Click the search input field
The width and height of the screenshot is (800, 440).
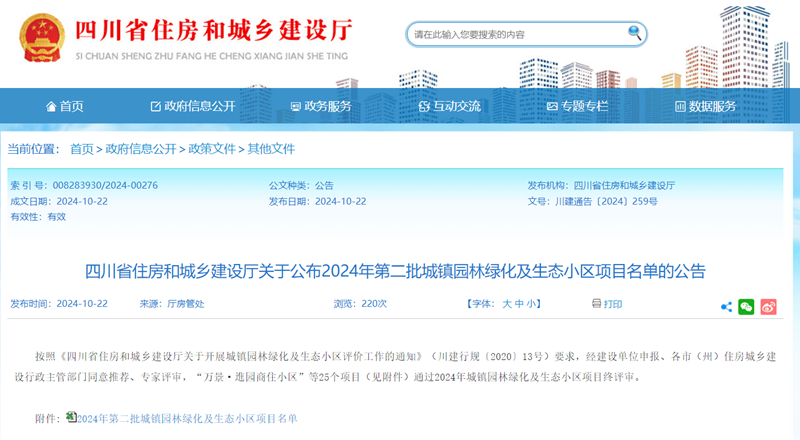[515, 34]
